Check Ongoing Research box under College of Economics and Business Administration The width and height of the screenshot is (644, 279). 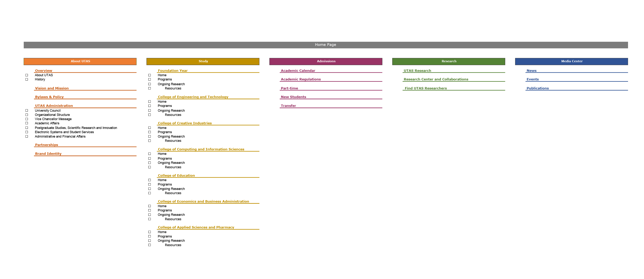pos(149,215)
